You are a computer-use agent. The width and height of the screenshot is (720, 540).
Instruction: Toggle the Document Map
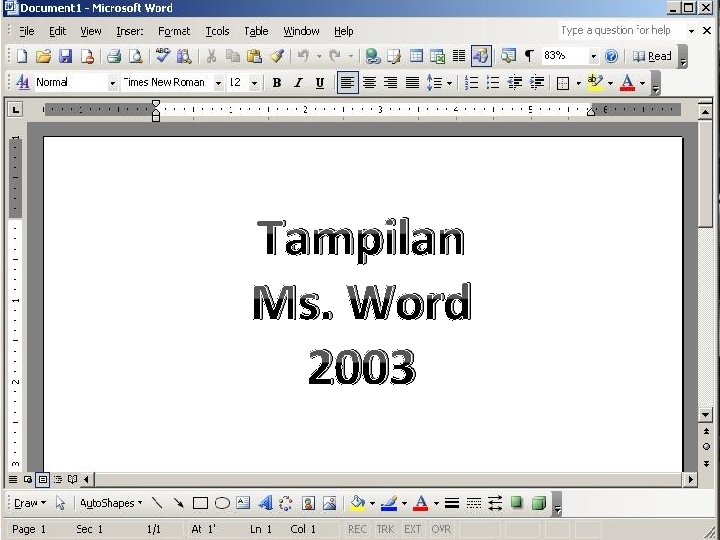click(508, 56)
